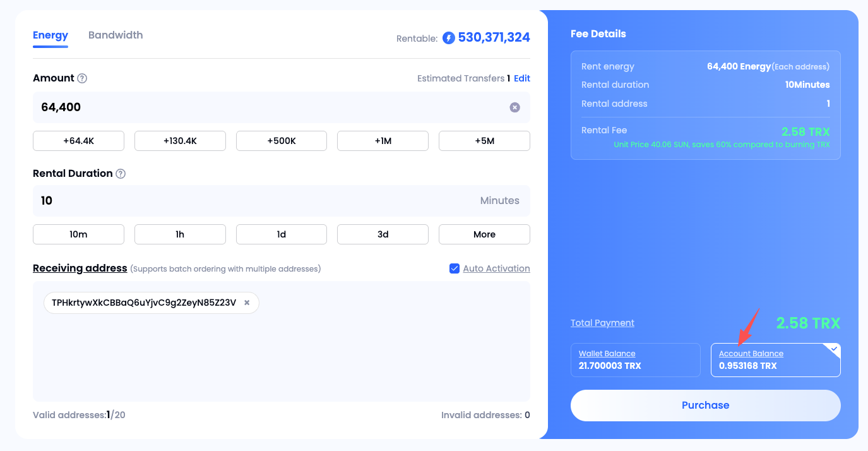Switch to the Energy tab

51,35
